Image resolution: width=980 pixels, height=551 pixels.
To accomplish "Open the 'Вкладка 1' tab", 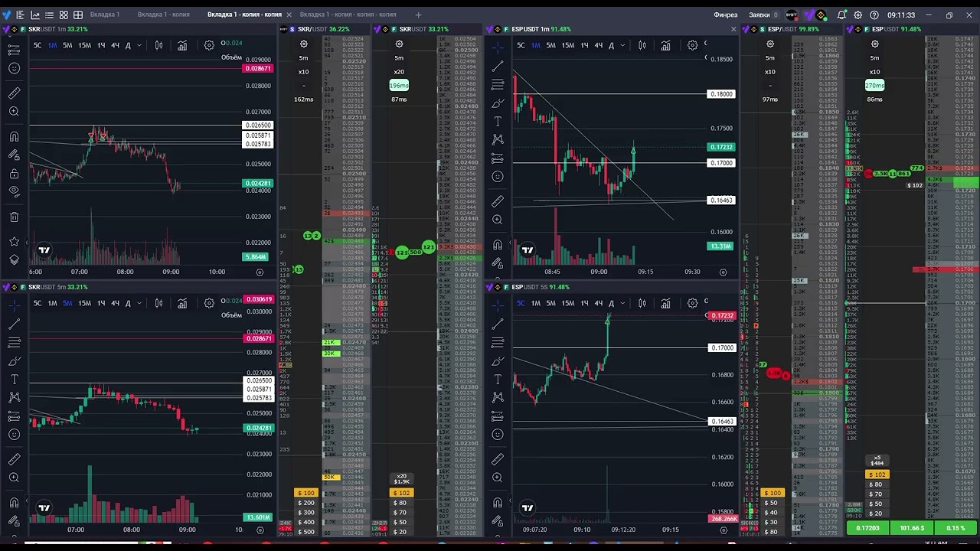I will pyautogui.click(x=105, y=15).
